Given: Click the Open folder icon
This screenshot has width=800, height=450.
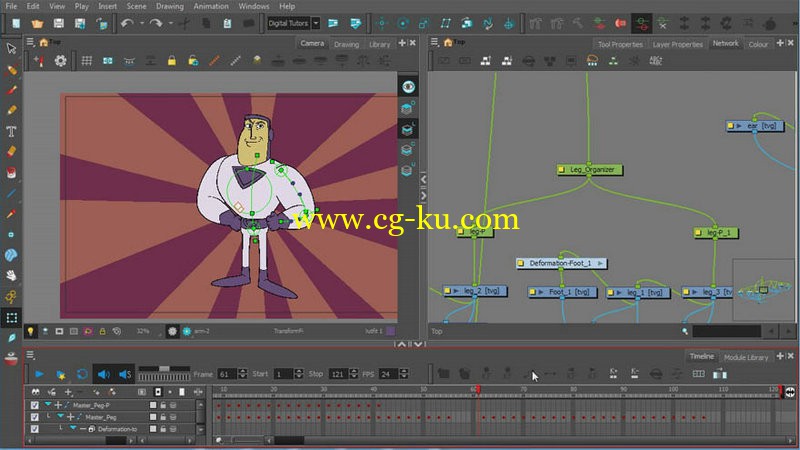Looking at the screenshot, I should [37, 23].
